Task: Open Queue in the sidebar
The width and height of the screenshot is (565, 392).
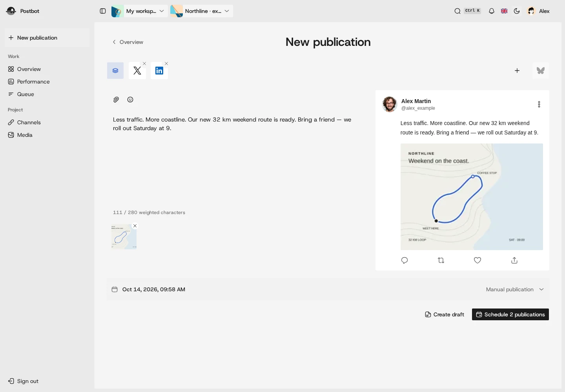Action: pyautogui.click(x=47, y=94)
